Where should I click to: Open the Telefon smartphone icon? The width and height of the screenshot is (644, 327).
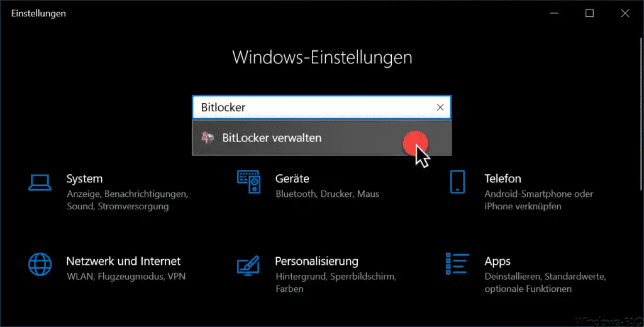pyautogui.click(x=457, y=182)
